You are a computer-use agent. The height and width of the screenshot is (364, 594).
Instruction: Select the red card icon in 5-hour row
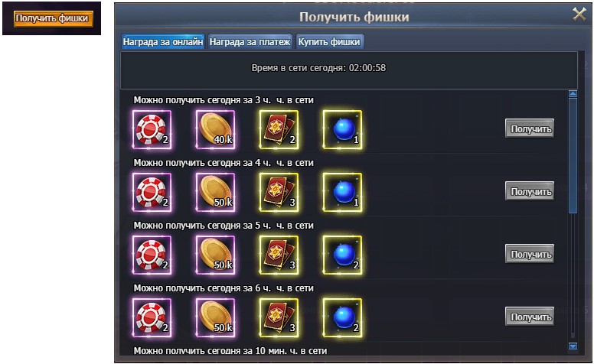click(x=279, y=255)
